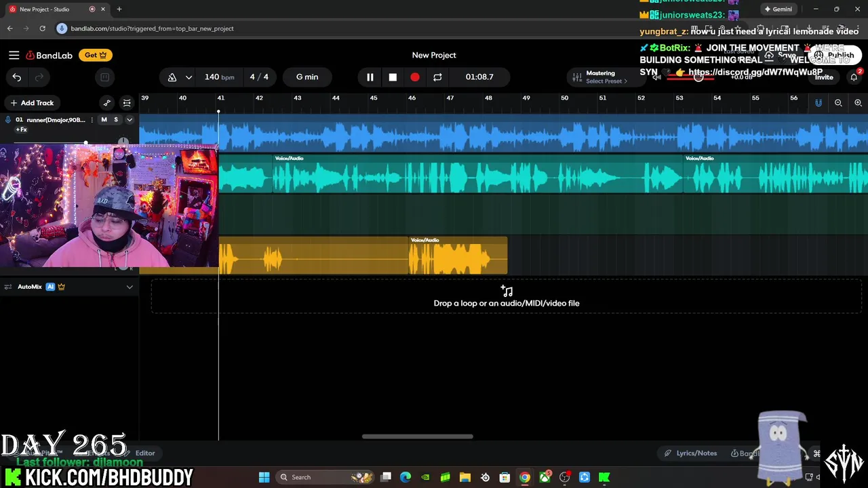This screenshot has height=488, width=868.
Task: Click the AutoMix AI badge
Action: pyautogui.click(x=50, y=287)
